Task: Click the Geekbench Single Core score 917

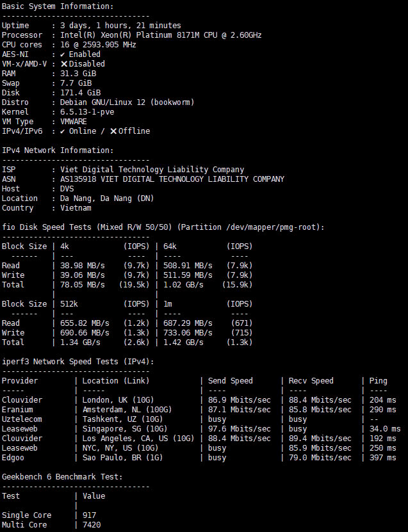Action: 88,515
